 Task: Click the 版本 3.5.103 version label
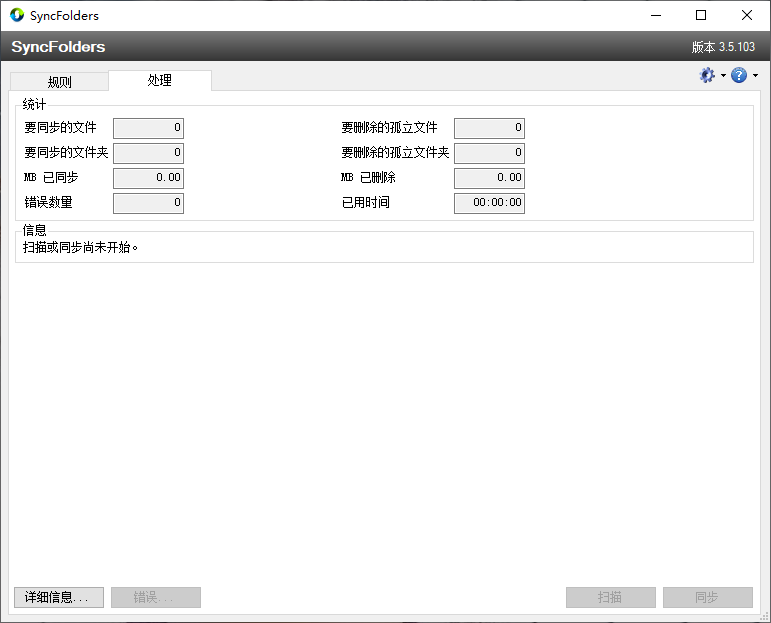pyautogui.click(x=723, y=47)
